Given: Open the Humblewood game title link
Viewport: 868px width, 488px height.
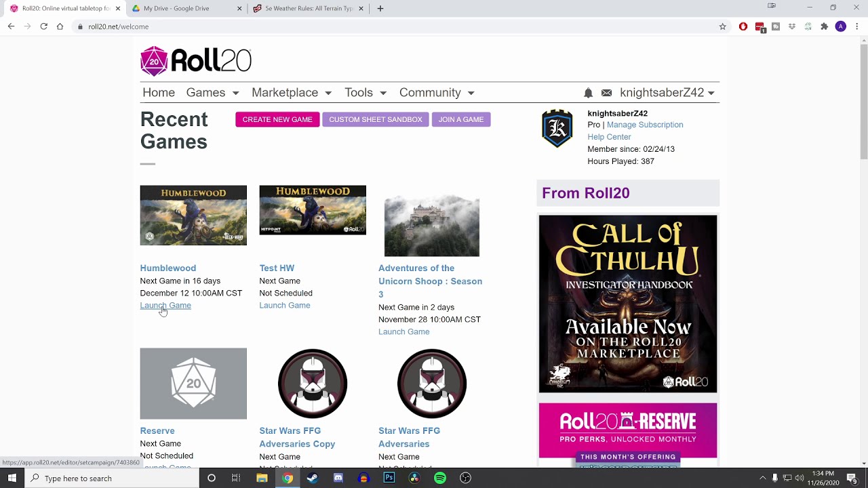Looking at the screenshot, I should (168, 268).
